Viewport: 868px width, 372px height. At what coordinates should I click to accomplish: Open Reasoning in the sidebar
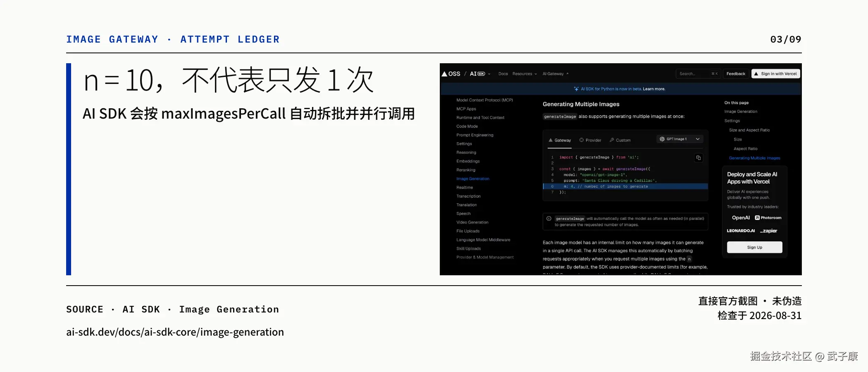click(466, 152)
